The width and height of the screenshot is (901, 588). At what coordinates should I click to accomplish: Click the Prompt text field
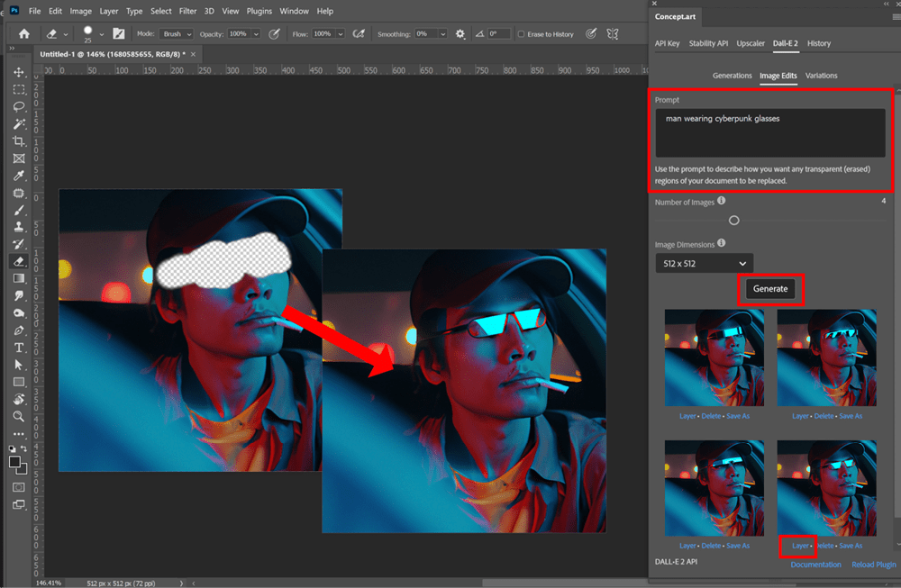pos(770,132)
